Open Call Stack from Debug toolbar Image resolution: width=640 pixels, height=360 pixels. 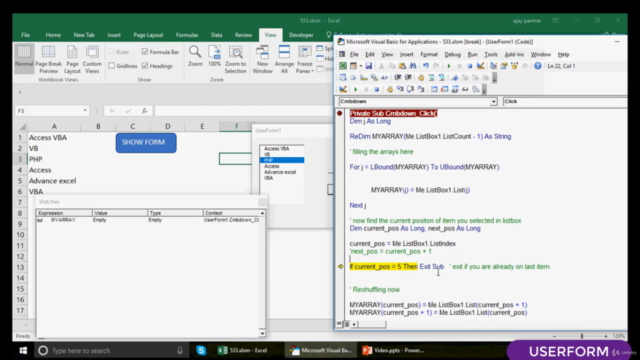[x=476, y=89]
